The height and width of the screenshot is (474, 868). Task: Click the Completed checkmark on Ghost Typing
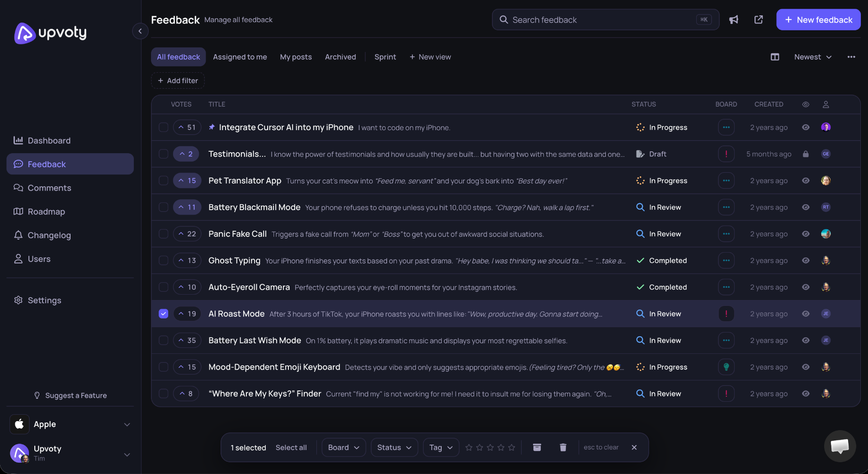[x=640, y=261]
